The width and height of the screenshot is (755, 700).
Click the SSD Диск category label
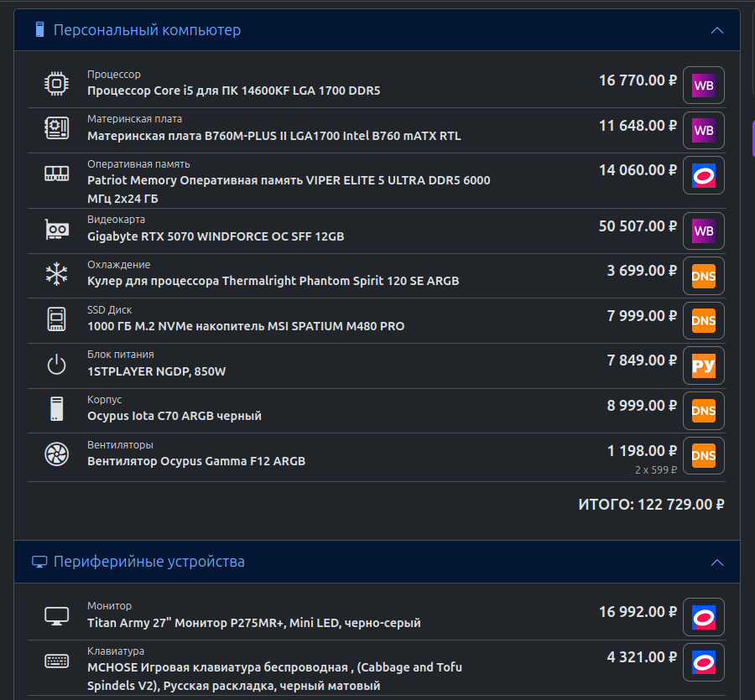(109, 310)
